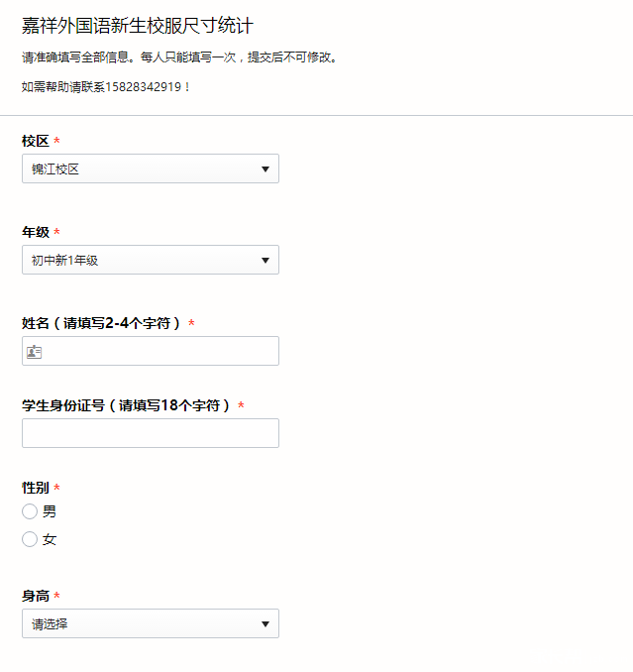Screen dimensions: 633x672
Task: Open the dropdown showing 锦江校区
Action: click(x=150, y=169)
